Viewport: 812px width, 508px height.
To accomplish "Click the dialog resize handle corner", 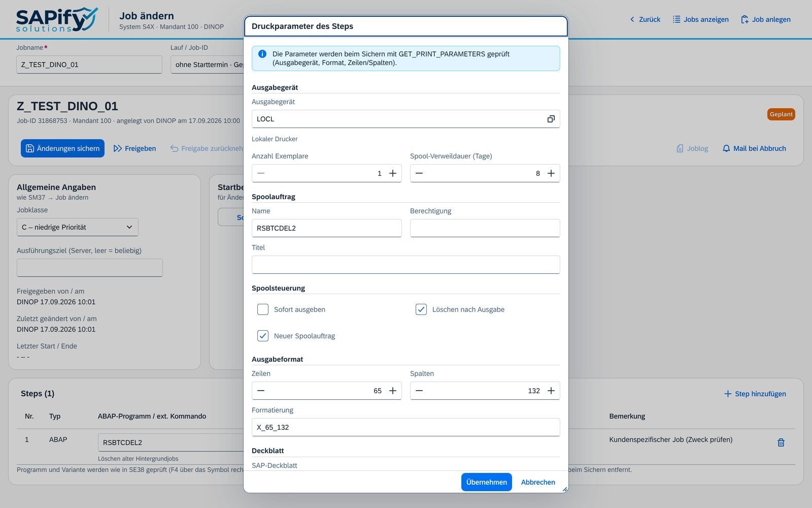I will 564,489.
